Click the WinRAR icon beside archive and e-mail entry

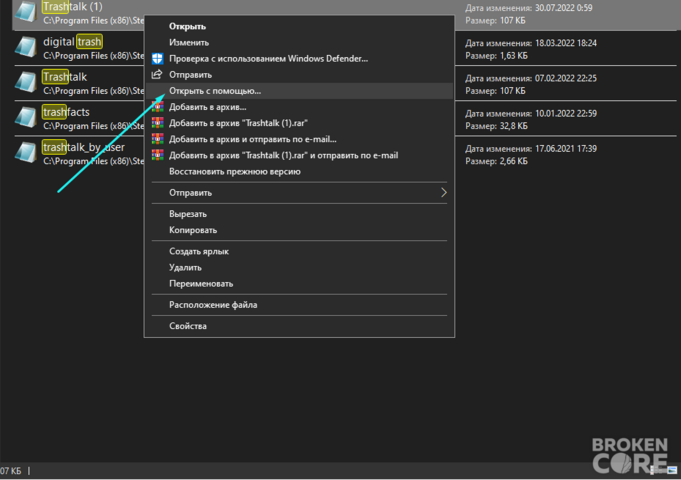point(157,139)
